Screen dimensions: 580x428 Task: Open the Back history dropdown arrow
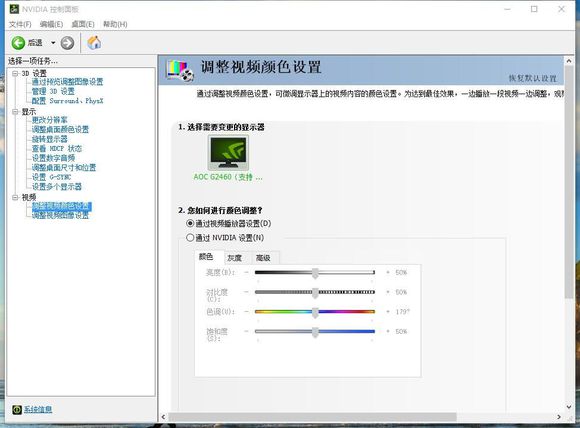coord(53,43)
